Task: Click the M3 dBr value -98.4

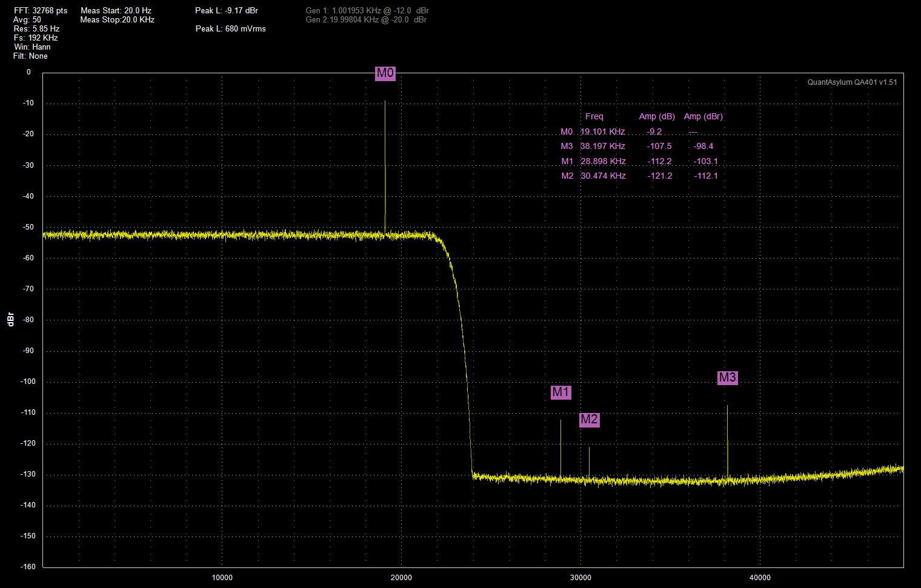Action: point(703,147)
